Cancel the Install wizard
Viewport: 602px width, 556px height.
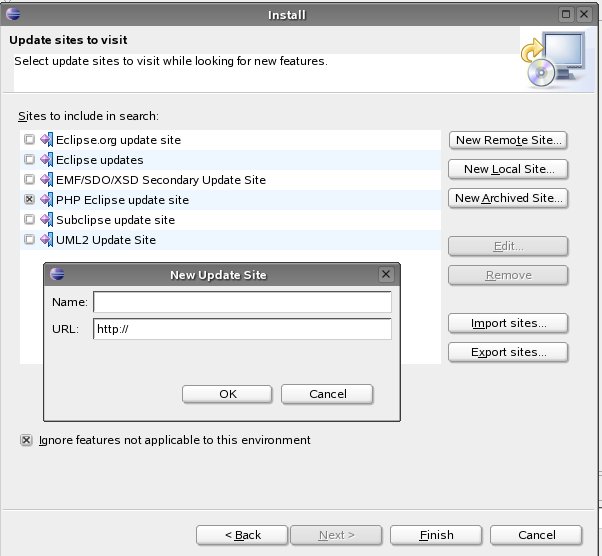point(536,535)
